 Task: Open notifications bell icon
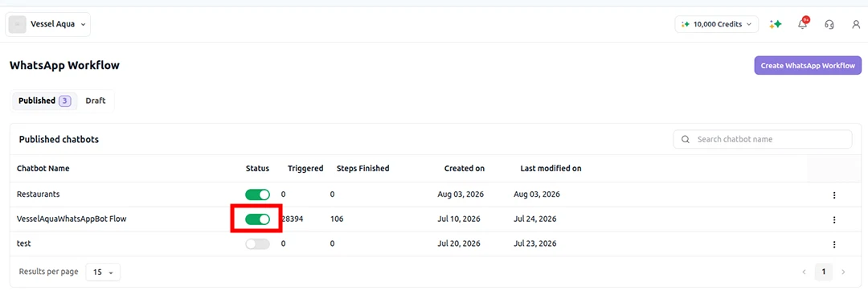click(803, 24)
